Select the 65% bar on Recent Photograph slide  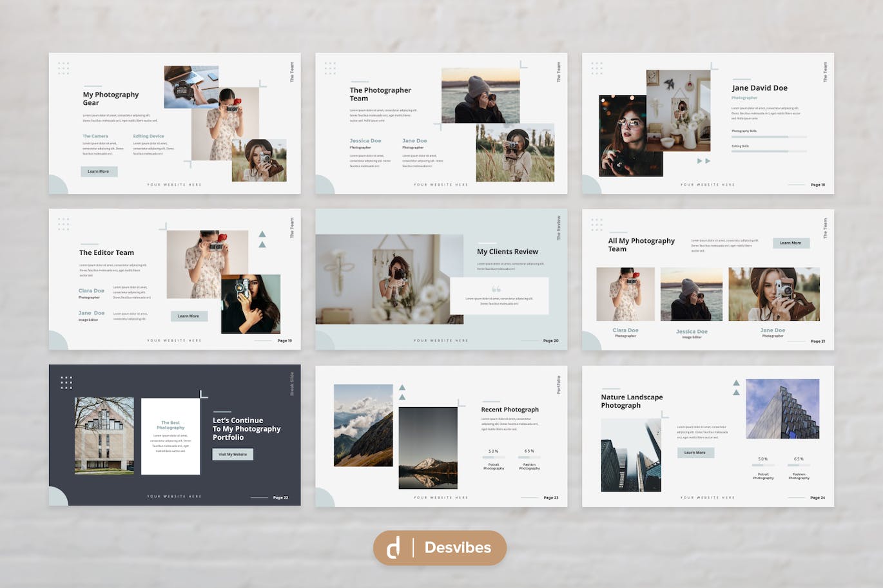[529, 457]
